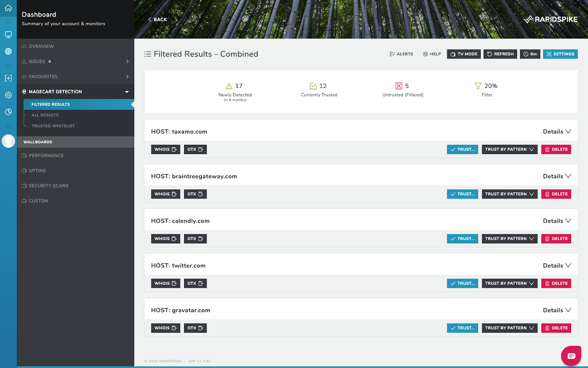
Task: Click the 'HOST: gravatar.com' heading
Action: 181,310
